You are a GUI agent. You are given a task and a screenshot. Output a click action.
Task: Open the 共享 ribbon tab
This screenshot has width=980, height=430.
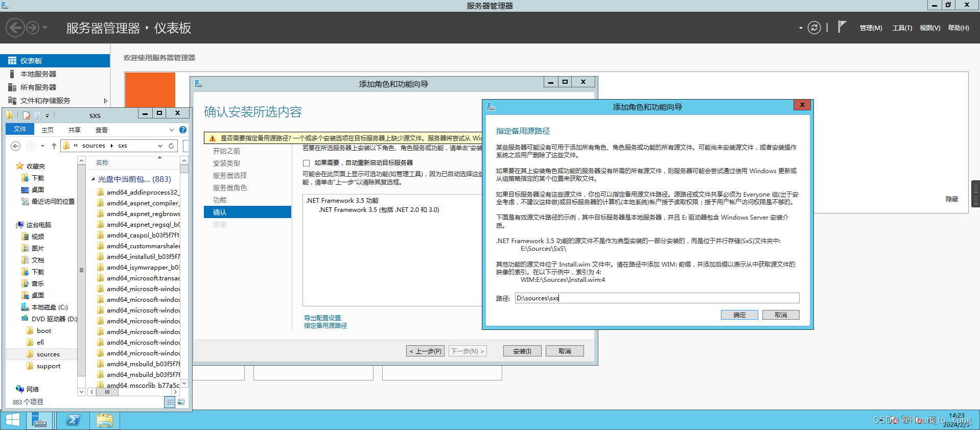pyautogui.click(x=75, y=130)
